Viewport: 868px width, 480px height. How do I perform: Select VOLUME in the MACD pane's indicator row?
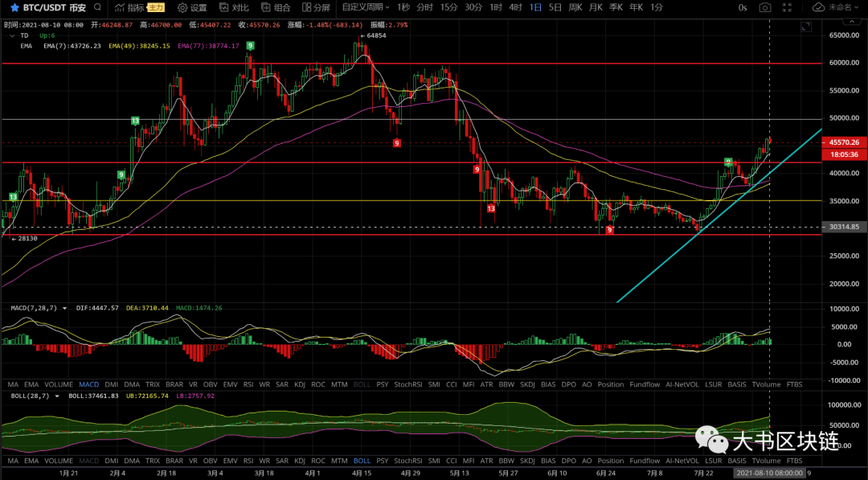[58, 384]
